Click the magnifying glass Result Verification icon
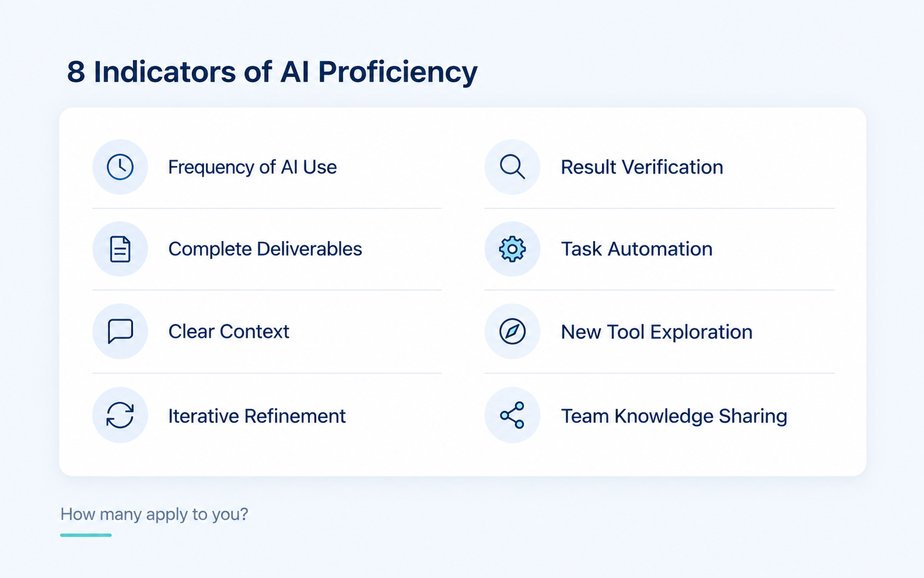924x578 pixels. [x=512, y=167]
